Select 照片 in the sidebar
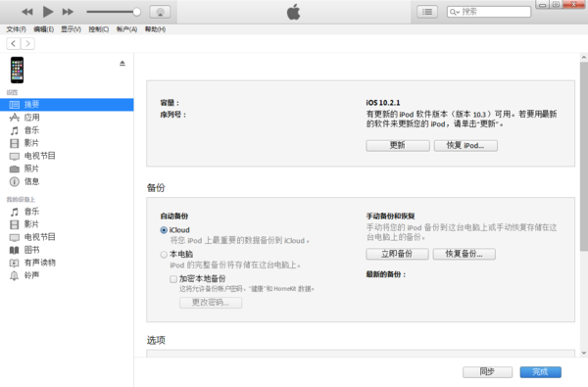Viewport: 588px width, 387px height. coord(67,169)
